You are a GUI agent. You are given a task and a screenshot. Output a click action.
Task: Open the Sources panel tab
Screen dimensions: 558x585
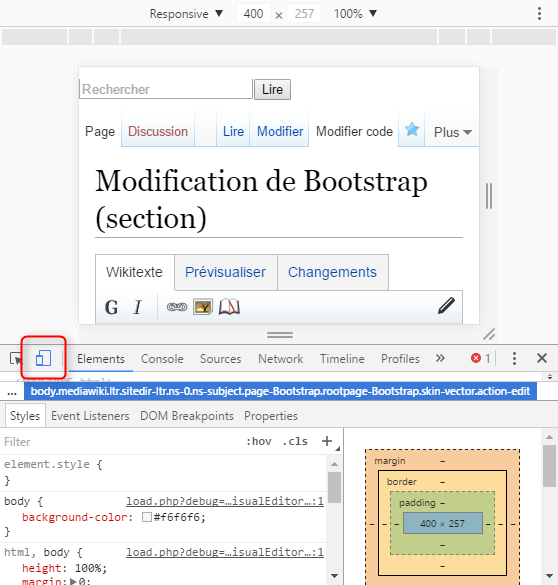(220, 359)
